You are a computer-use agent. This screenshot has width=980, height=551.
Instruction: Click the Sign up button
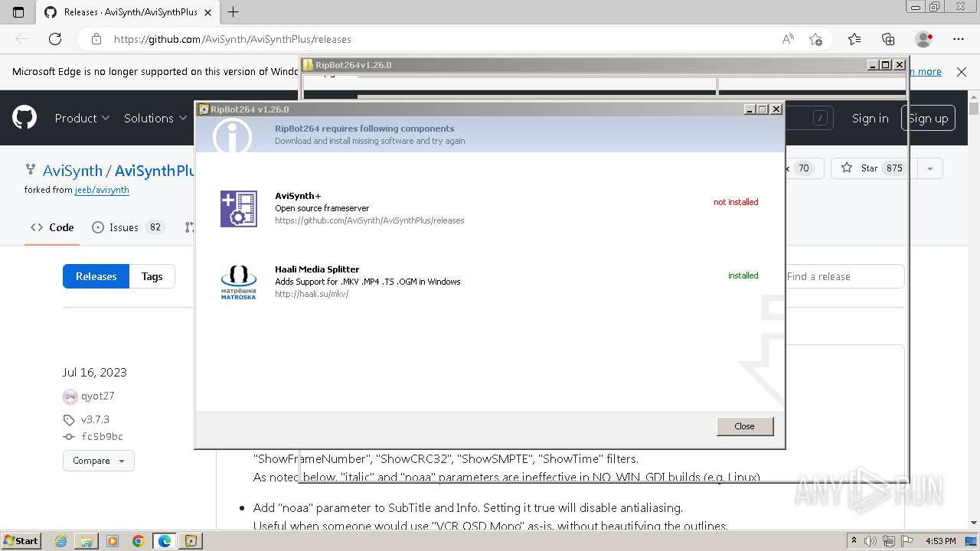click(928, 118)
